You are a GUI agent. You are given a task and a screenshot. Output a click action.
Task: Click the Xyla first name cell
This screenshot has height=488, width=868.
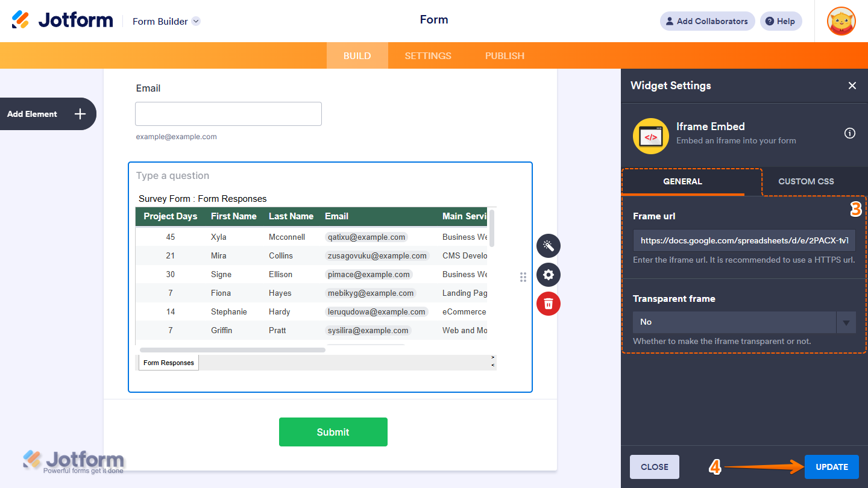(x=219, y=237)
